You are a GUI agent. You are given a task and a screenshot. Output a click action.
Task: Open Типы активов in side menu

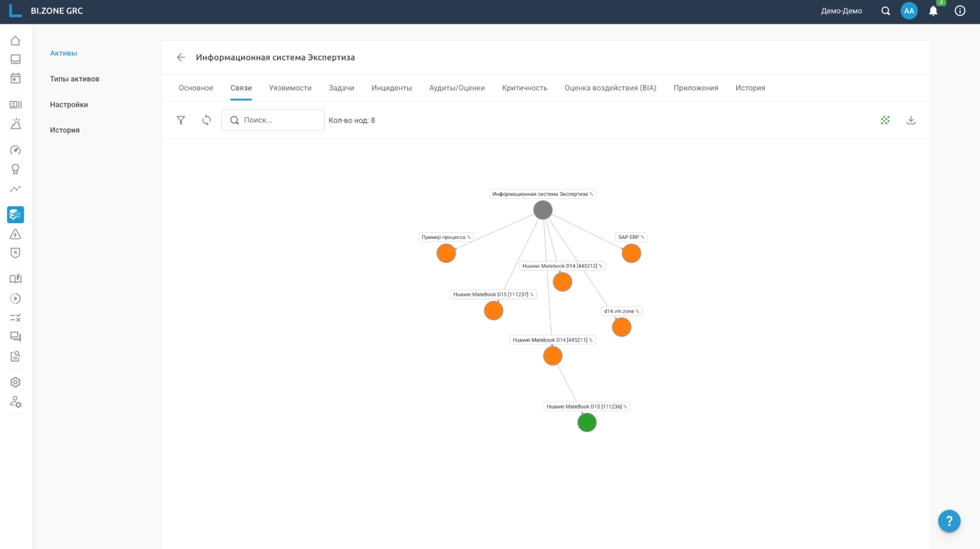75,79
